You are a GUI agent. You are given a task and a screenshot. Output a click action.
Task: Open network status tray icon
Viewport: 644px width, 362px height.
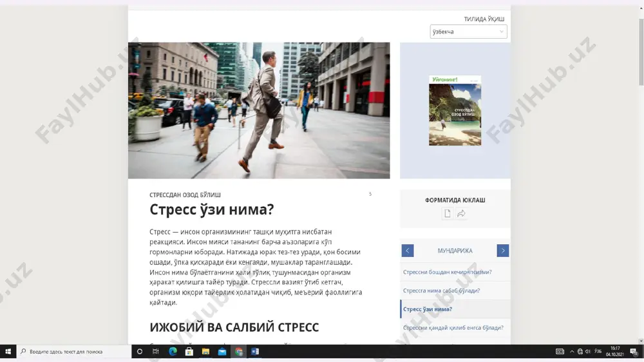580,351
